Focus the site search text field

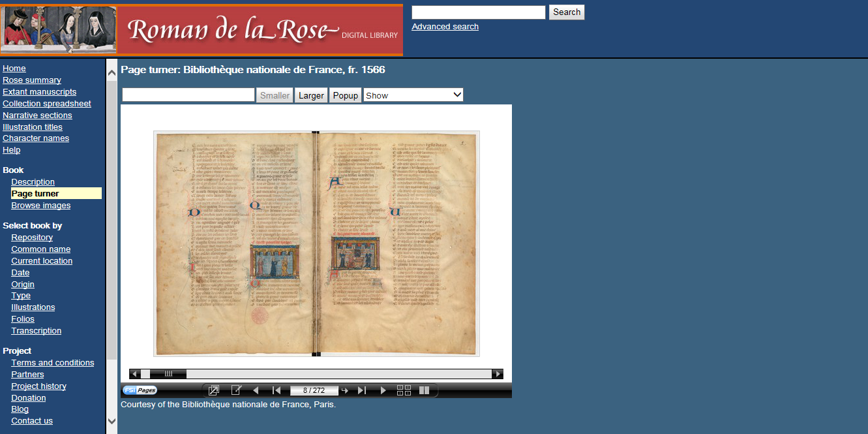[479, 12]
